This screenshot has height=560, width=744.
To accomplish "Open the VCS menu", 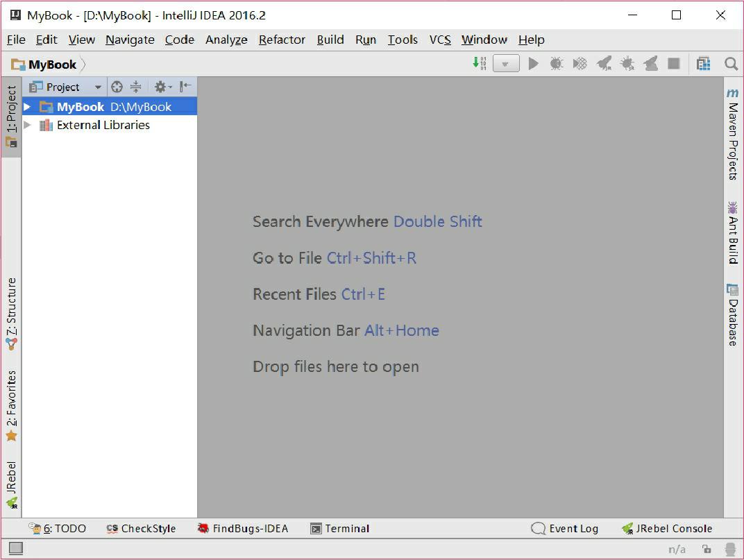I will pyautogui.click(x=440, y=40).
